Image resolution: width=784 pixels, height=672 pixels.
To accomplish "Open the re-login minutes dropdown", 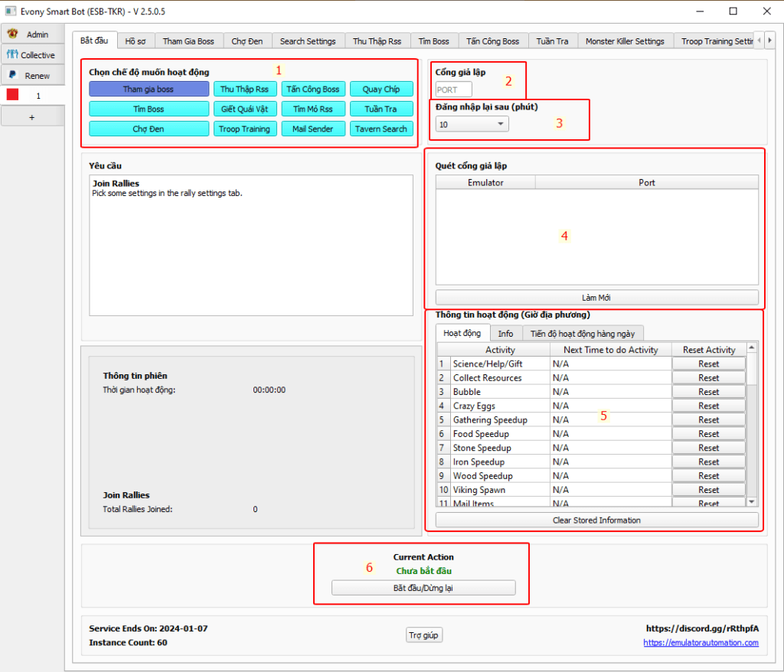I will [x=472, y=124].
